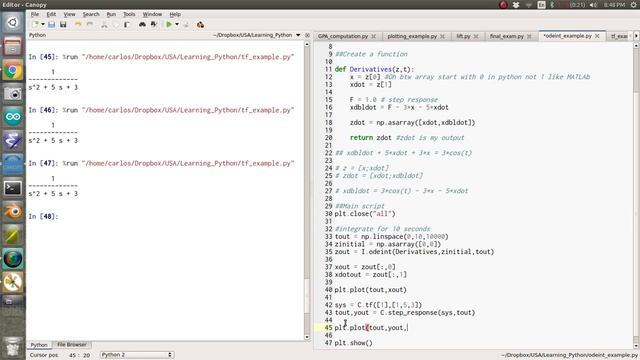This screenshot has height=360, width=640.
Task: Open Arduino IDE from the launcher
Action: point(13,117)
